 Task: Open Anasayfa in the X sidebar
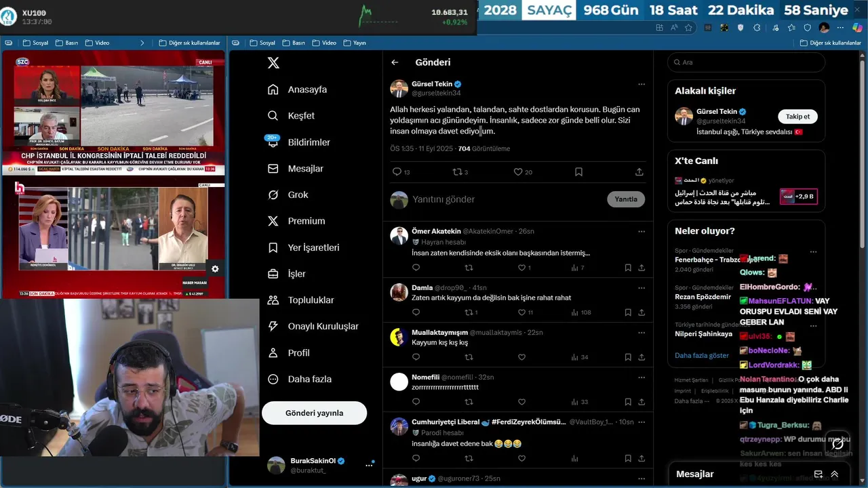coord(298,89)
